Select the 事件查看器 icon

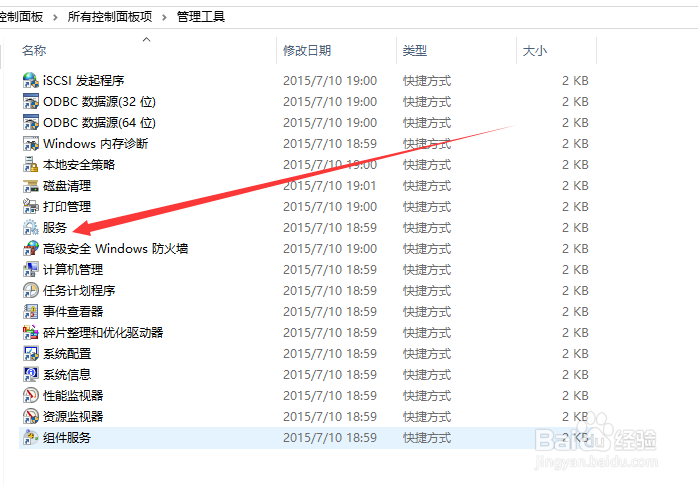(31, 312)
